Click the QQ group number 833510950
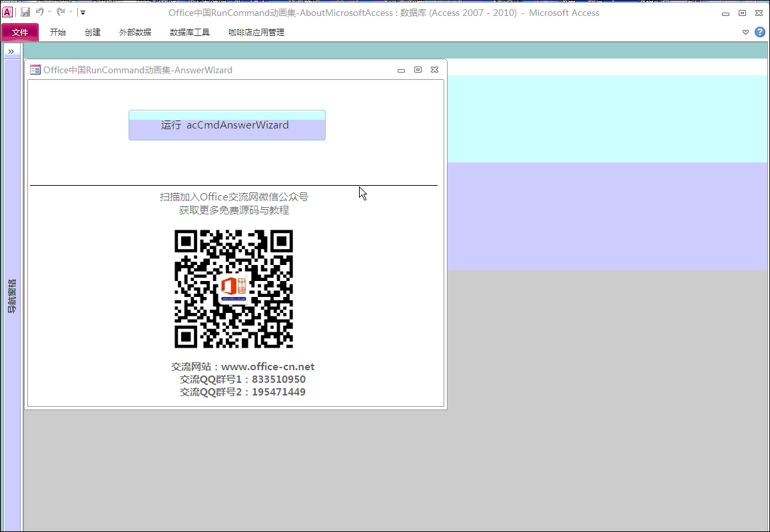Image resolution: width=770 pixels, height=532 pixels. click(x=278, y=380)
